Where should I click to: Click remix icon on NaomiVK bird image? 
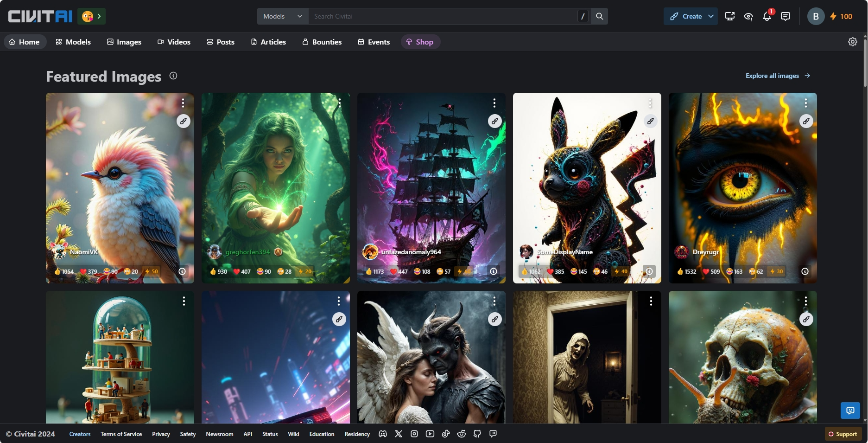[x=184, y=121]
